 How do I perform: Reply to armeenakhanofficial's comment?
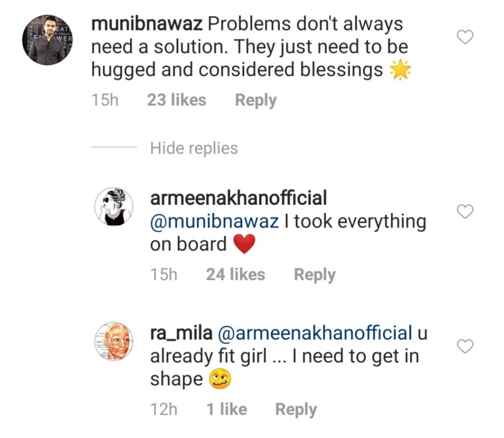coord(315,274)
